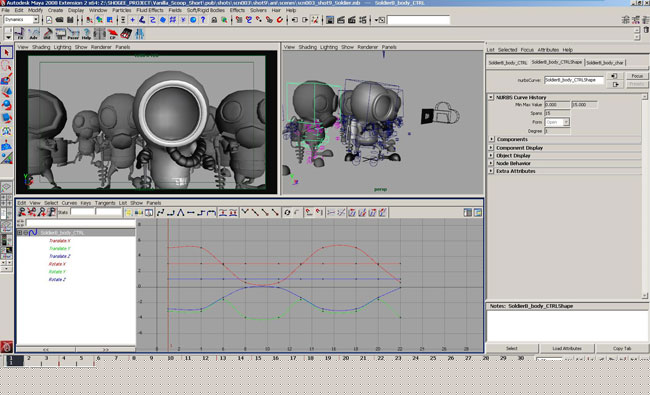Click the flat tangents icon in Graph Editor
Screen dimensions: 650x395
tap(191, 213)
